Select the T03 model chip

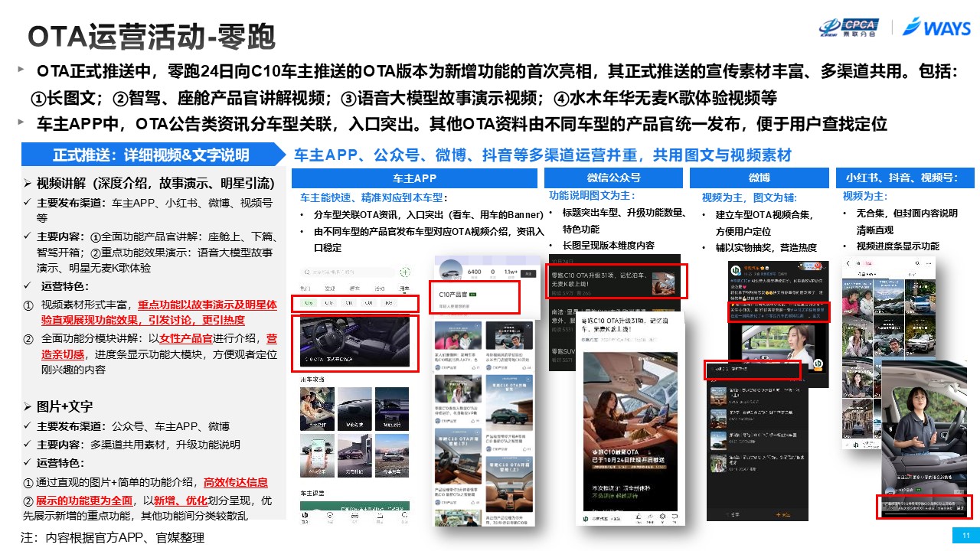pos(389,303)
